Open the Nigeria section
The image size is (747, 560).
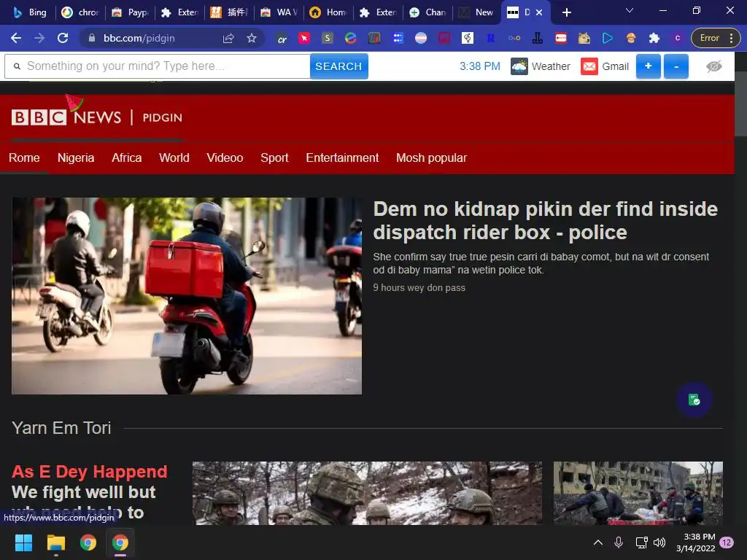click(76, 157)
